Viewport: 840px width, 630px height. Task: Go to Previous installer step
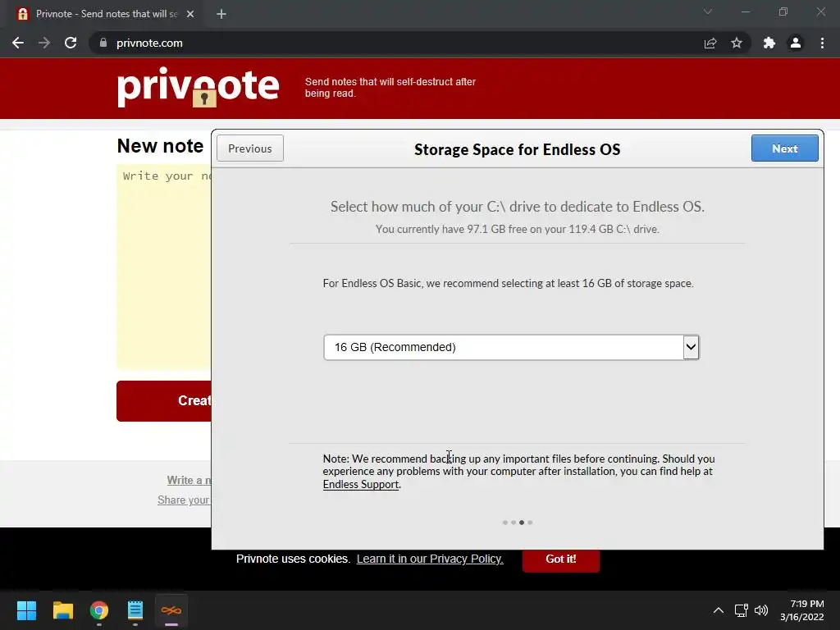250,148
